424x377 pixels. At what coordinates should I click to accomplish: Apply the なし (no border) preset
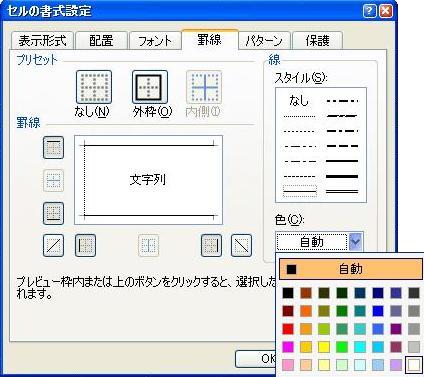(94, 87)
